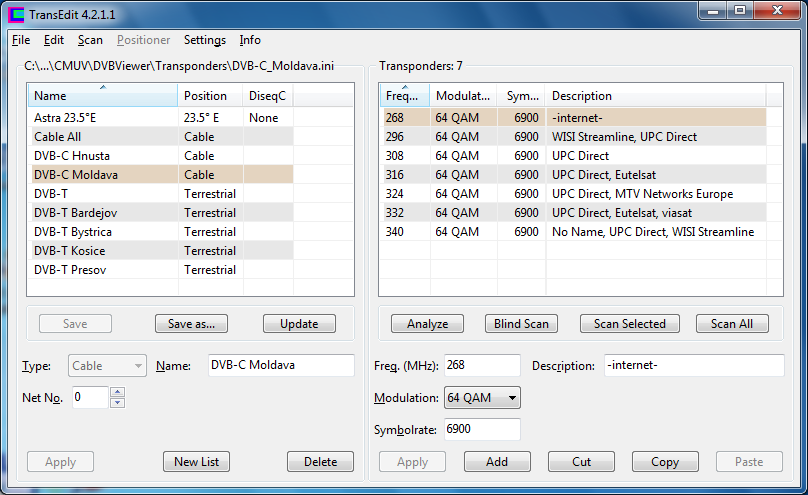Viewport: 808px width, 495px height.
Task: Click the Position column header
Action: 210,96
